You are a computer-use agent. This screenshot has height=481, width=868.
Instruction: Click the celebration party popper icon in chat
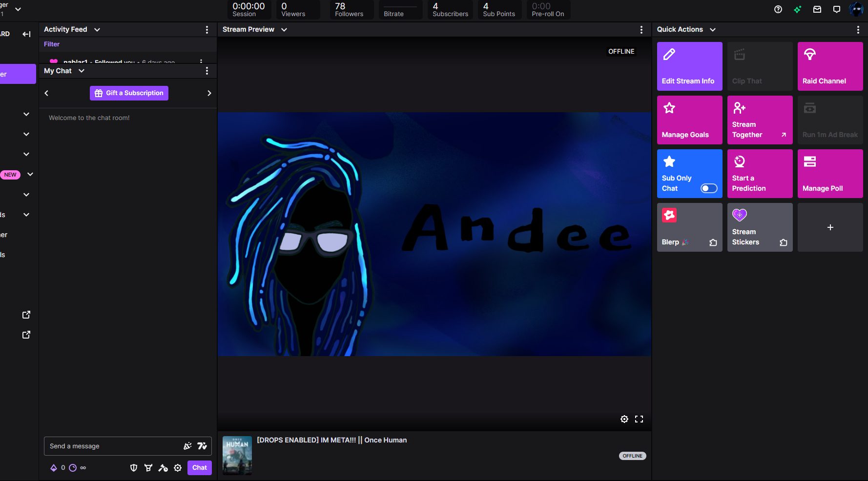point(187,446)
